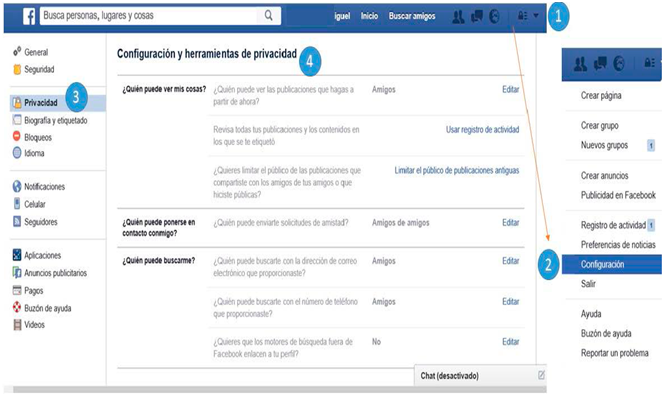Open Bloqueos label in sidebar
Image resolution: width=665 pixels, height=396 pixels.
pos(38,137)
